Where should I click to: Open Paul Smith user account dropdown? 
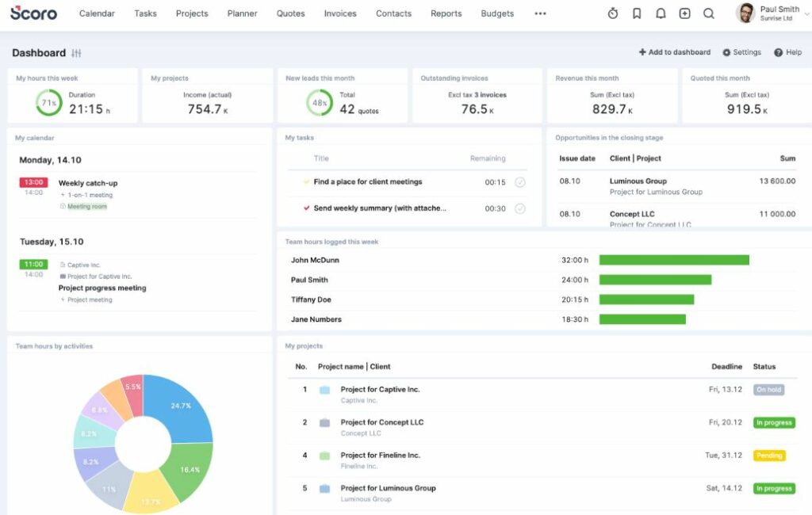[772, 13]
